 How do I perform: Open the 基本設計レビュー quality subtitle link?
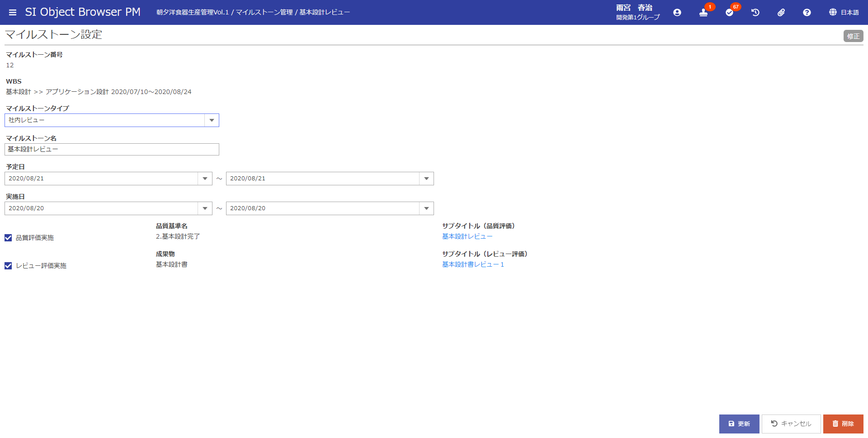(x=467, y=236)
